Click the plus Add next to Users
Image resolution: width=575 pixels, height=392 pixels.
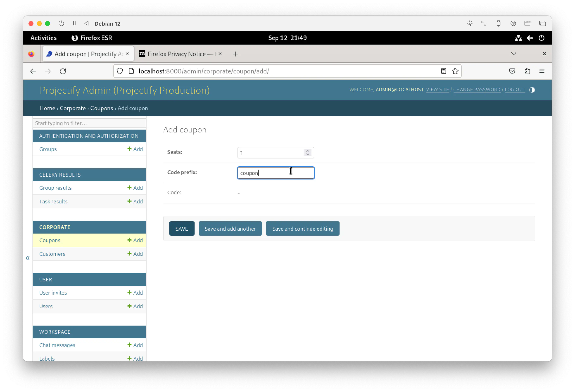tap(135, 306)
